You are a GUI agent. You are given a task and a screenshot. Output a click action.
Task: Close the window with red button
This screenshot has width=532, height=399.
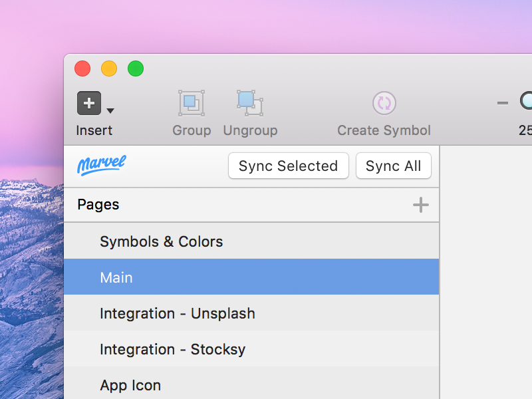[82, 68]
